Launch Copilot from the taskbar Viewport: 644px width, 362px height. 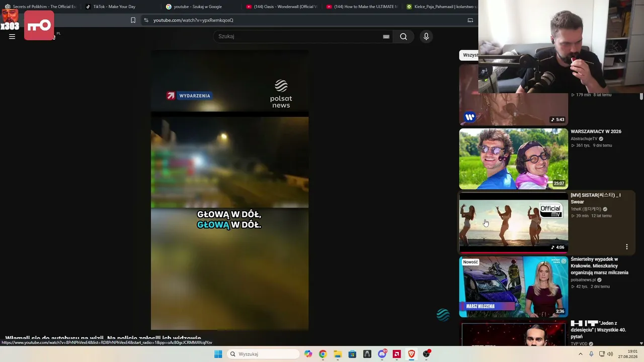(x=308, y=354)
